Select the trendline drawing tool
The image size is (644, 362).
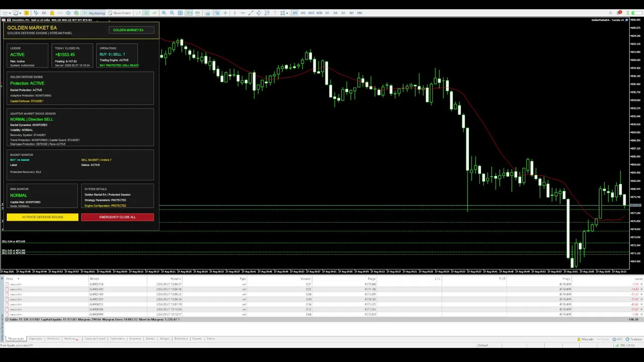(x=251, y=13)
